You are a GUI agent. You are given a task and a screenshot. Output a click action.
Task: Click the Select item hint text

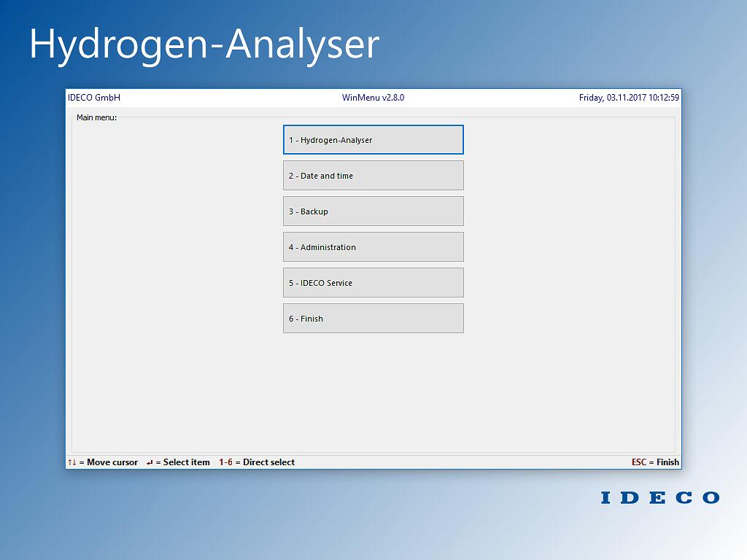[187, 462]
